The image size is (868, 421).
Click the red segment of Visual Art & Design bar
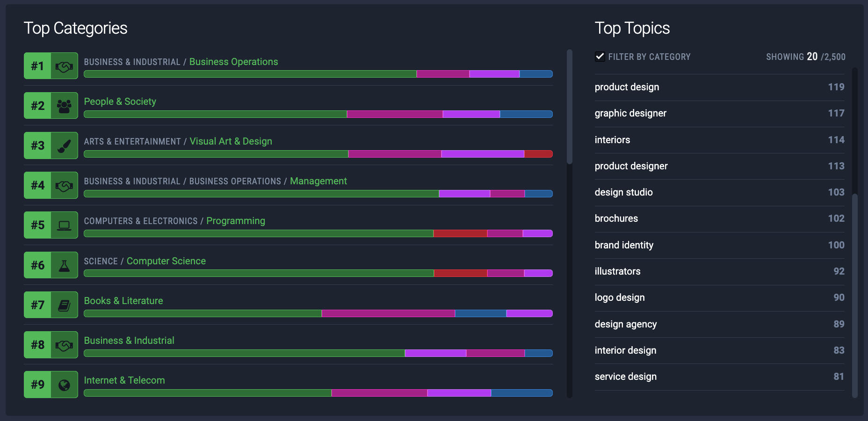click(x=538, y=154)
